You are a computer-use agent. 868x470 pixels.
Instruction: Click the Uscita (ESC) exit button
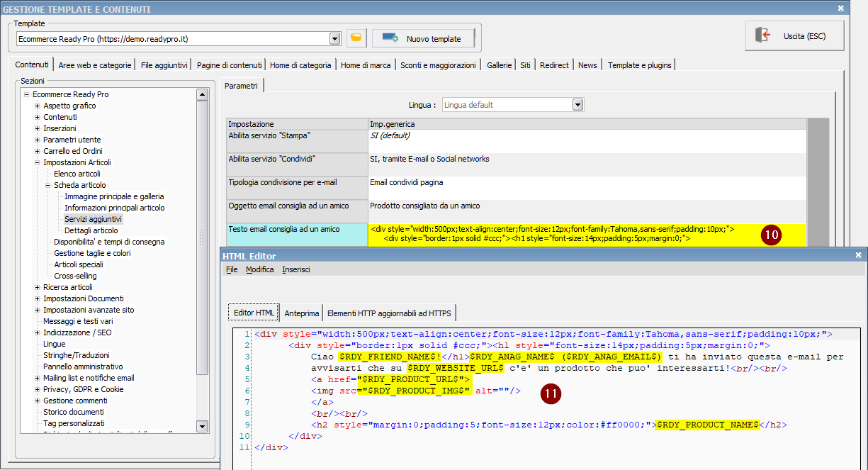point(794,35)
